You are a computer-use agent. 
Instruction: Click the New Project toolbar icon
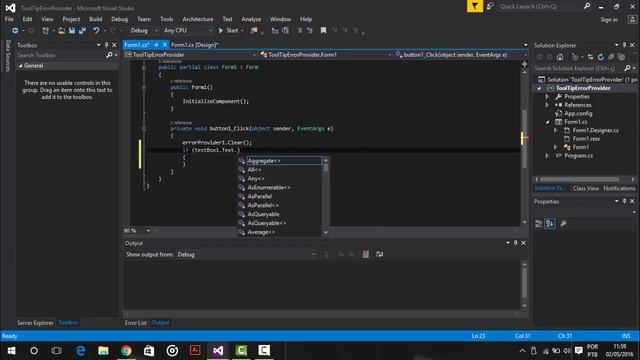coord(46,31)
